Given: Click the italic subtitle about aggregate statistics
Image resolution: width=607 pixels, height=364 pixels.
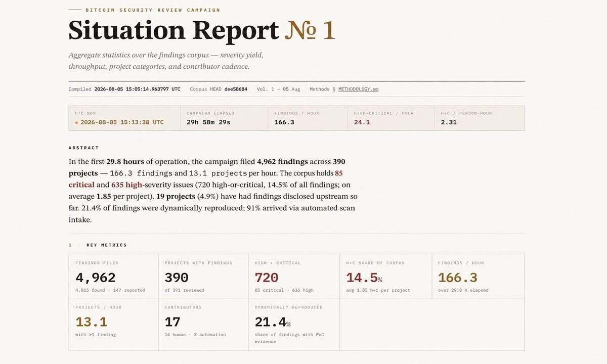Looking at the screenshot, I should [x=166, y=61].
